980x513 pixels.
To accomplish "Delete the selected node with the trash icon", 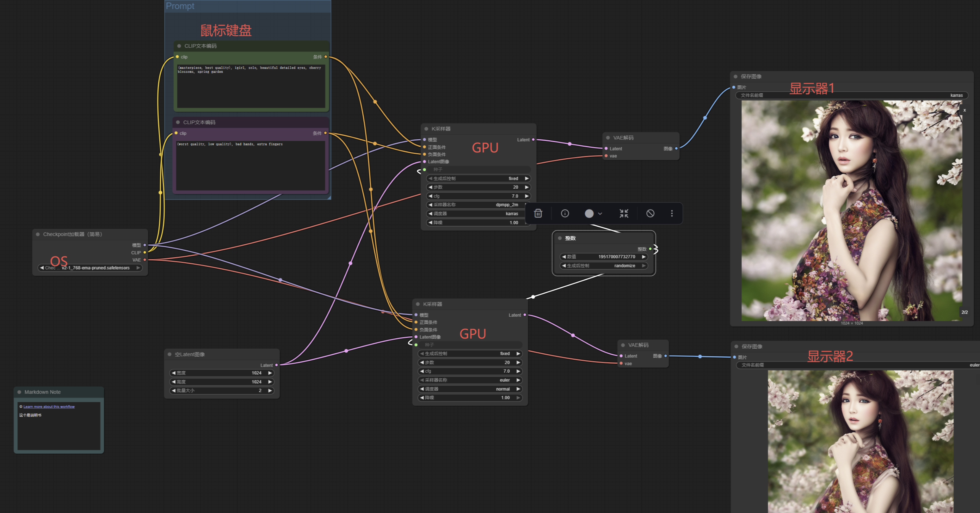I will point(538,213).
